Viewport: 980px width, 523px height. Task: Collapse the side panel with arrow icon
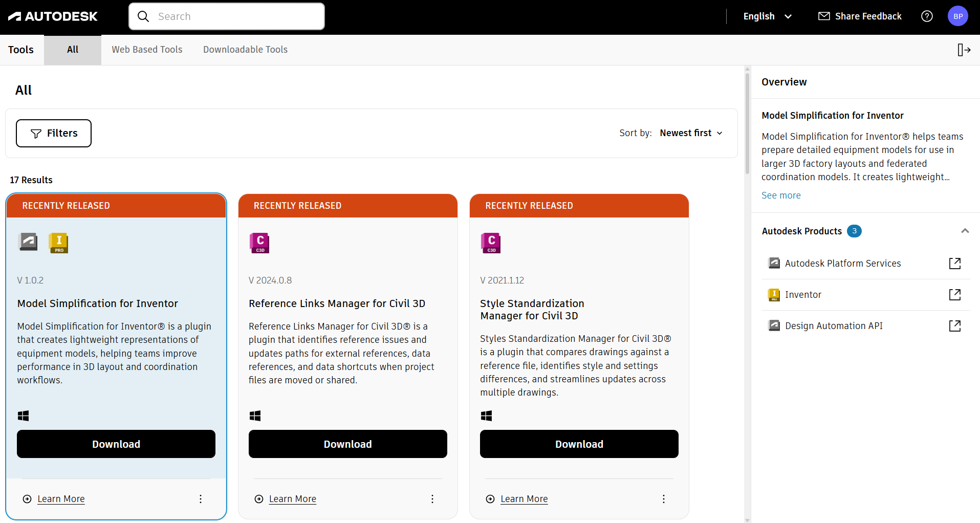(964, 50)
